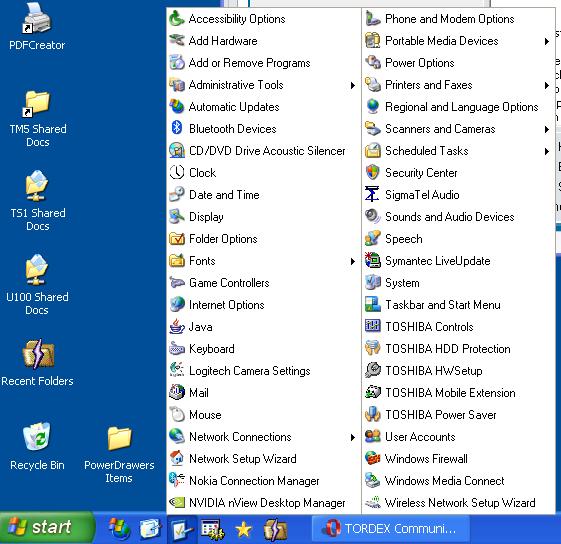The width and height of the screenshot is (561, 544).
Task: Click the Clock icon in the menu
Action: (x=177, y=173)
